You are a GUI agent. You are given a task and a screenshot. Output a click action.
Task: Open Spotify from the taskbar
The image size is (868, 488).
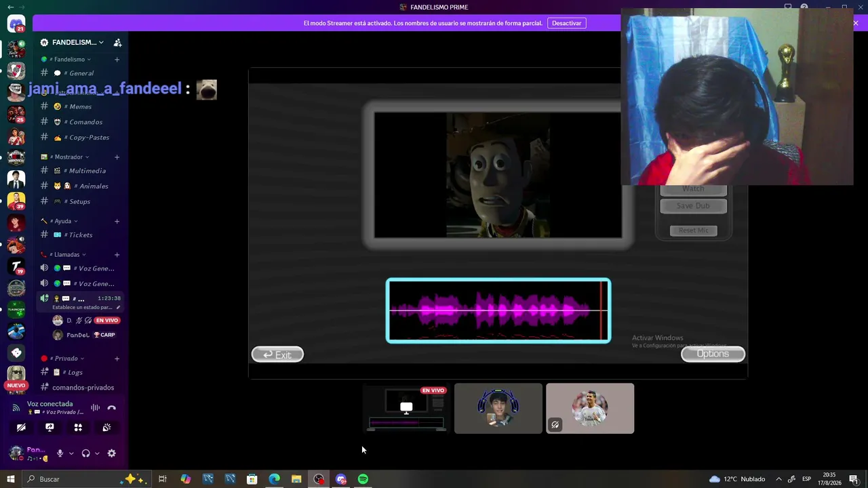(x=363, y=479)
